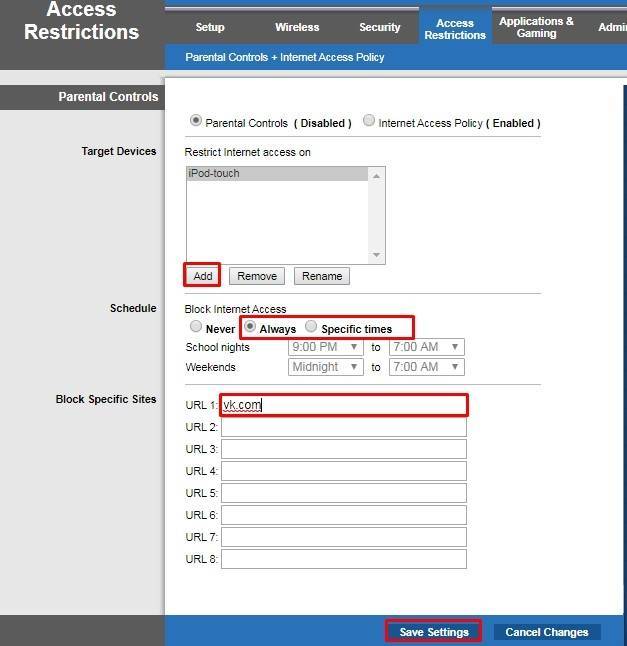Click the URL 2 input field

pos(344,427)
